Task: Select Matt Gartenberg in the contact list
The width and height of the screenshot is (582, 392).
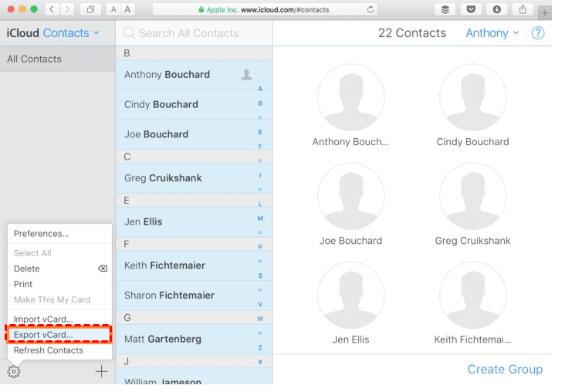Action: click(194, 339)
